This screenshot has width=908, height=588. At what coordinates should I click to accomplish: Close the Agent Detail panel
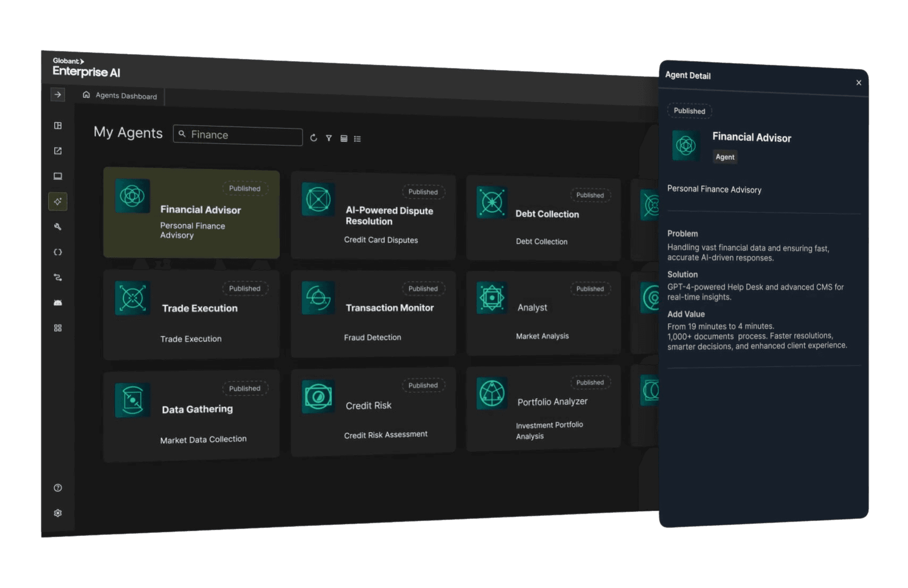pos(859,82)
